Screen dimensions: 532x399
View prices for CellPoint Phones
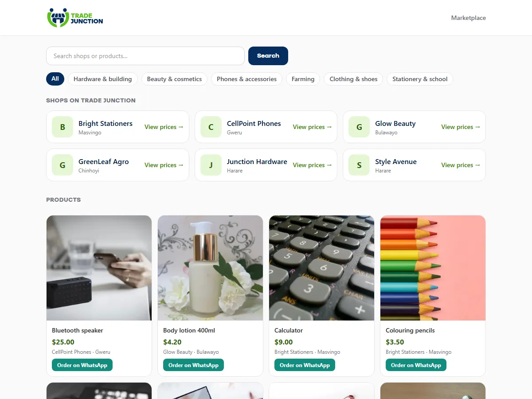(x=312, y=127)
